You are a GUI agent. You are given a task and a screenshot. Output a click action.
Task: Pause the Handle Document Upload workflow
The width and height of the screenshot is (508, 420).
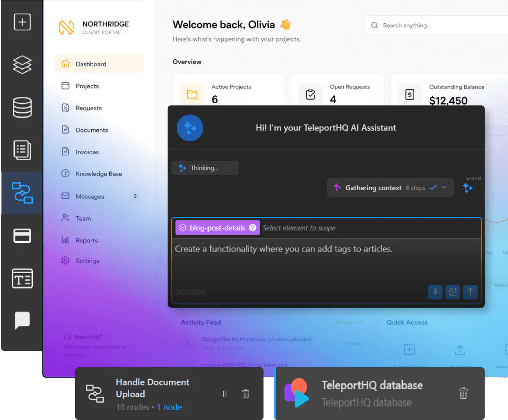[225, 394]
